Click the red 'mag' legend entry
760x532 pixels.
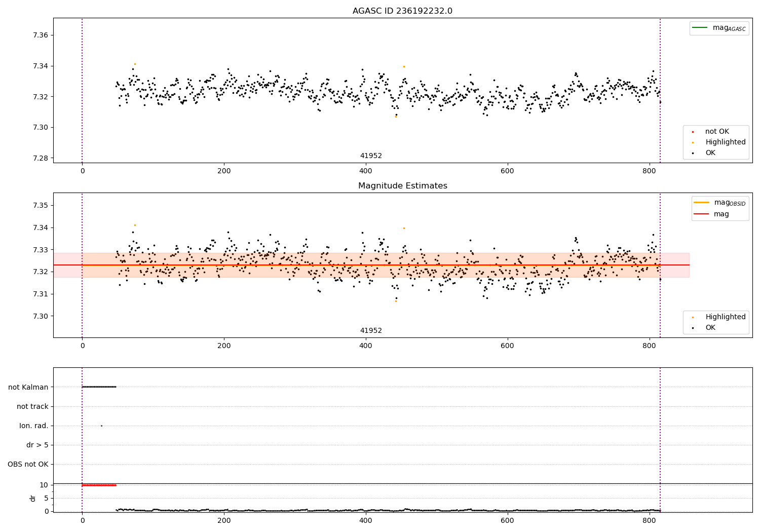tap(712, 214)
